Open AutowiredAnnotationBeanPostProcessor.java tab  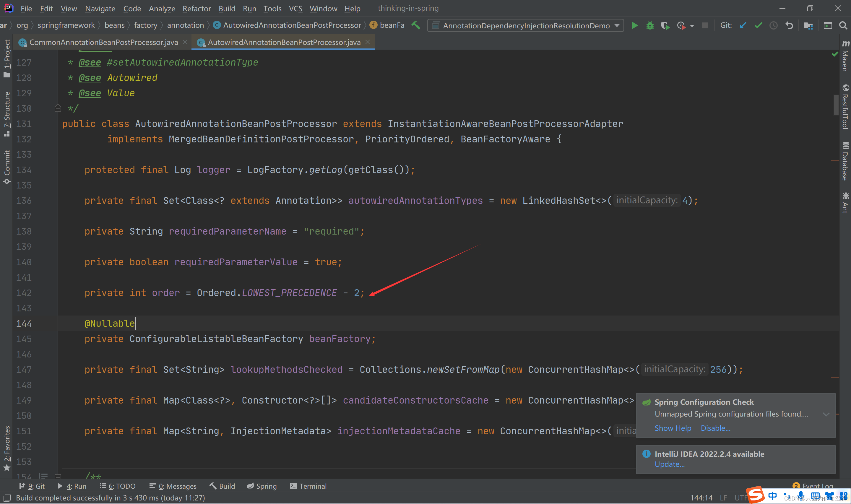click(282, 41)
